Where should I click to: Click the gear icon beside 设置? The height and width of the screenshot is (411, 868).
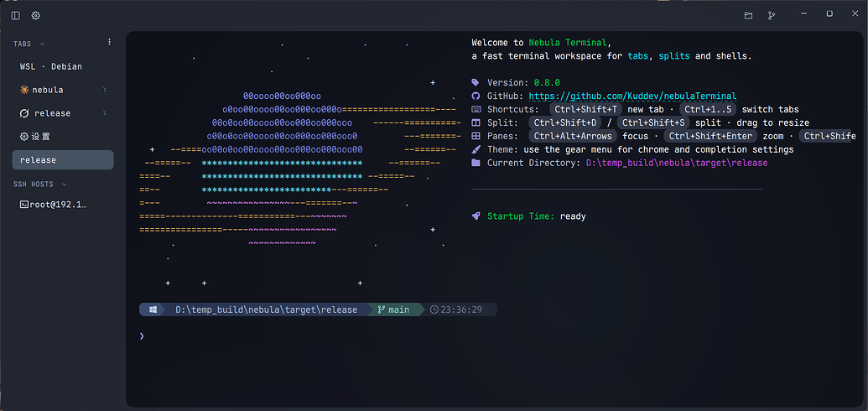pos(24,136)
